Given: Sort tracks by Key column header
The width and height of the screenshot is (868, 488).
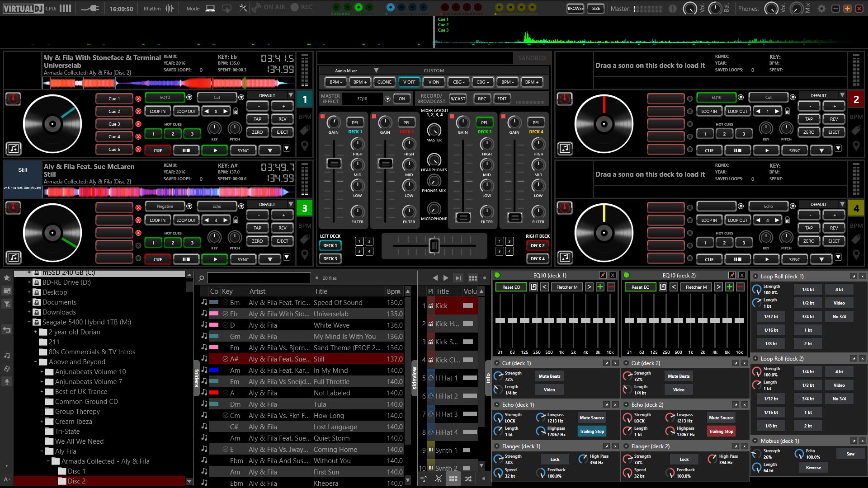Looking at the screenshot, I should [234, 291].
